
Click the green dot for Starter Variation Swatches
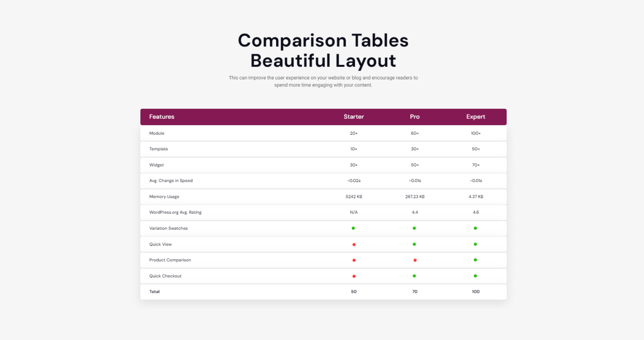353,228
